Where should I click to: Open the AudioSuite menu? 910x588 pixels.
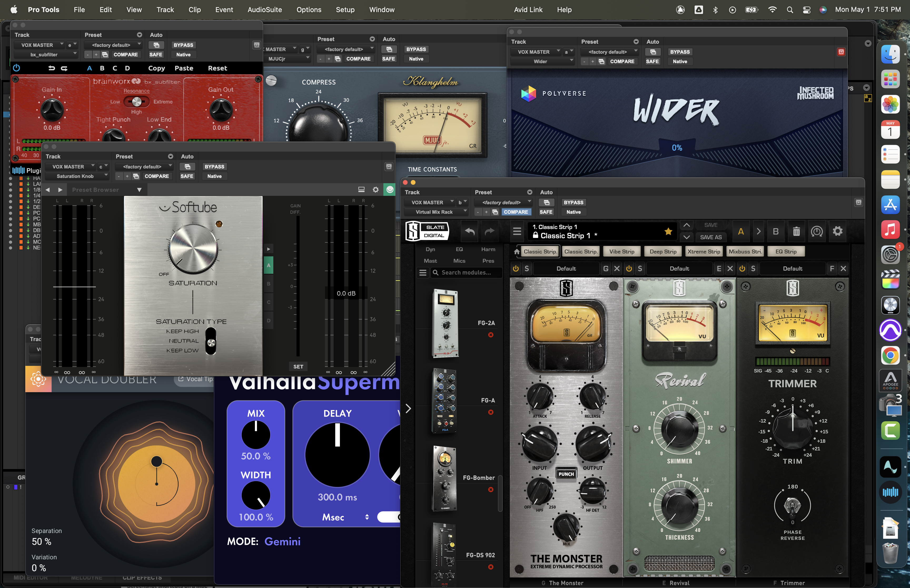pos(264,9)
